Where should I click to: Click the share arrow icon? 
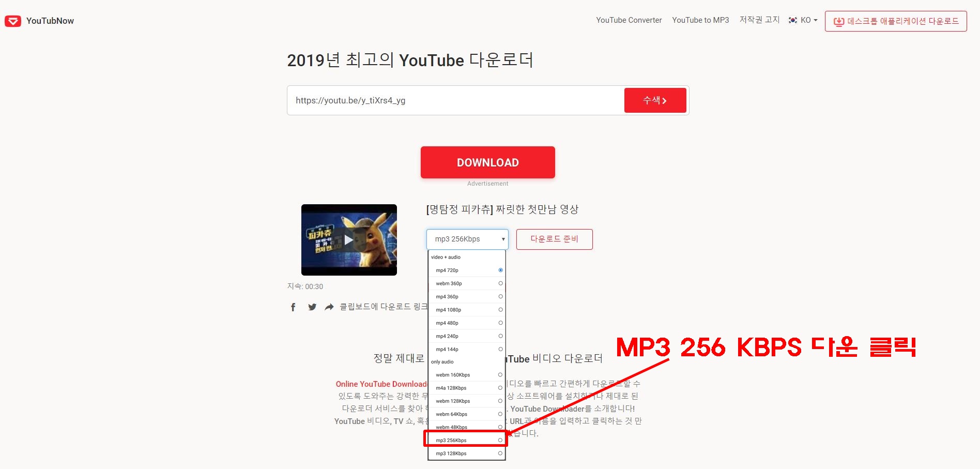[x=329, y=307]
